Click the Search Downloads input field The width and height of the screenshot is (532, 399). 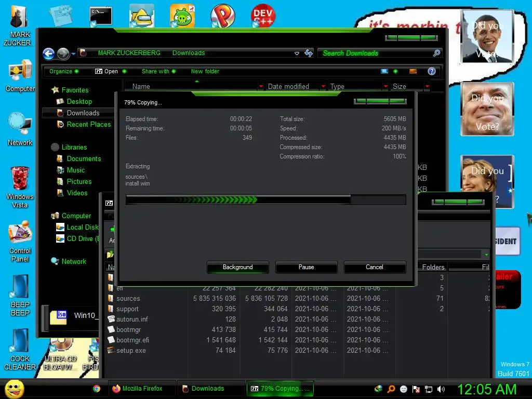coord(375,54)
